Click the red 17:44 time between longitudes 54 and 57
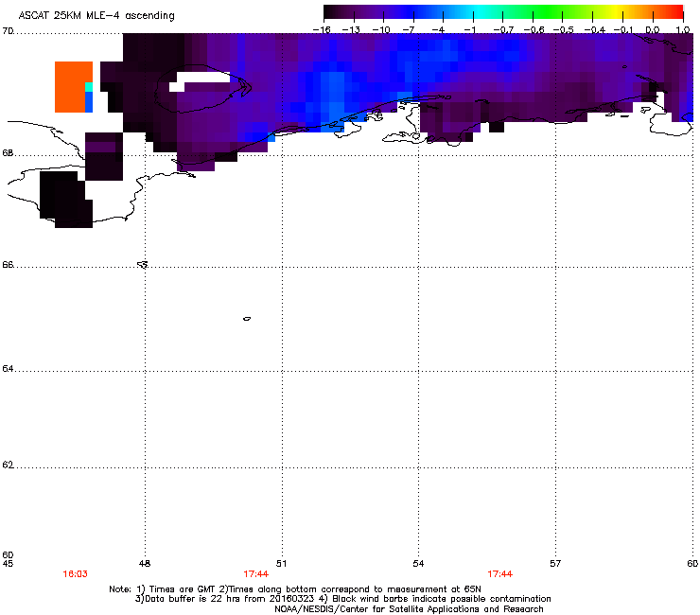 click(x=500, y=574)
